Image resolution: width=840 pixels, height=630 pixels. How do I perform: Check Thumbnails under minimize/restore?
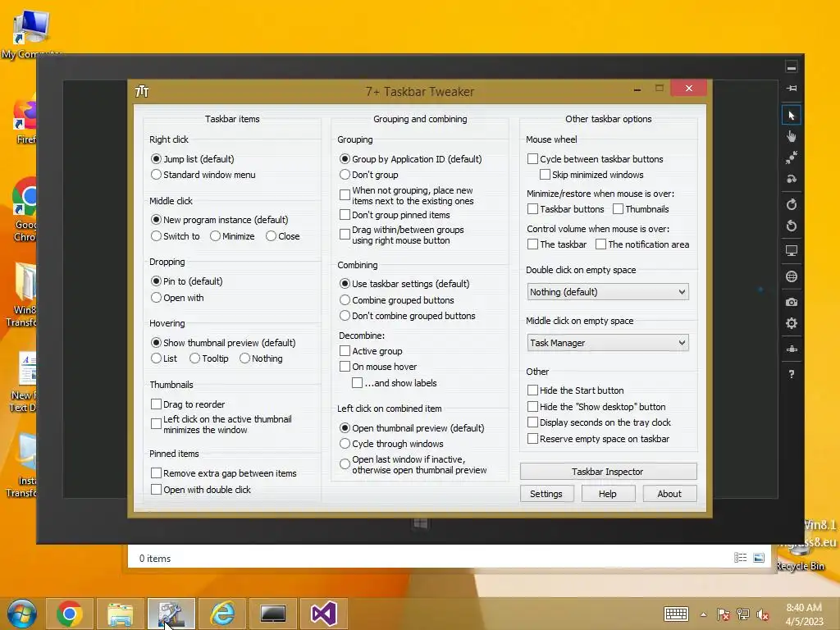pos(641,209)
